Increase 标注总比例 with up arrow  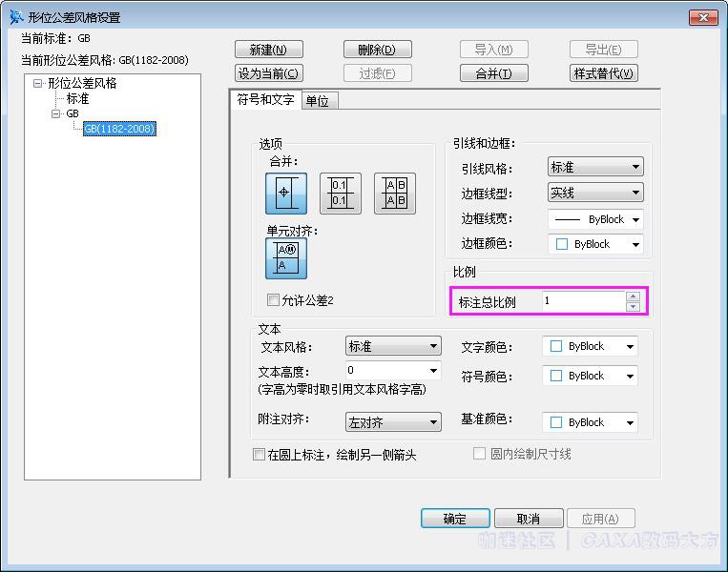click(x=633, y=296)
